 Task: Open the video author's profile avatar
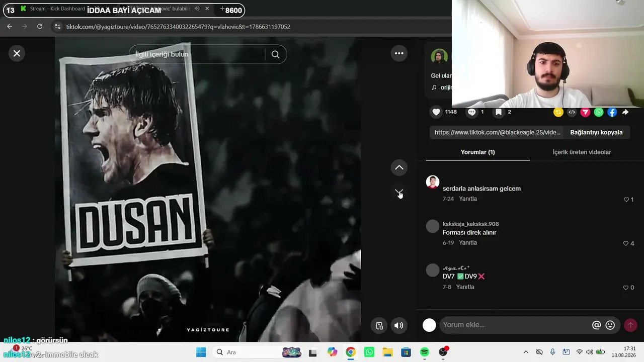coord(439,57)
